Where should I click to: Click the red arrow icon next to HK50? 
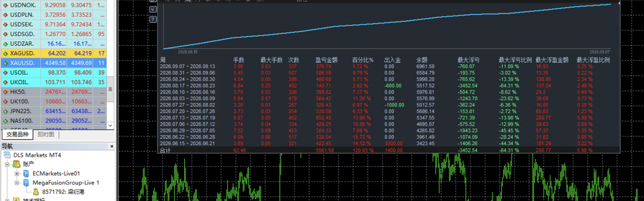click(5, 92)
